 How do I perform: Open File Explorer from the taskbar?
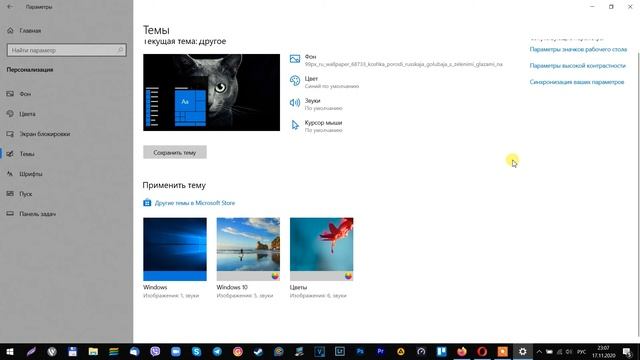93,351
